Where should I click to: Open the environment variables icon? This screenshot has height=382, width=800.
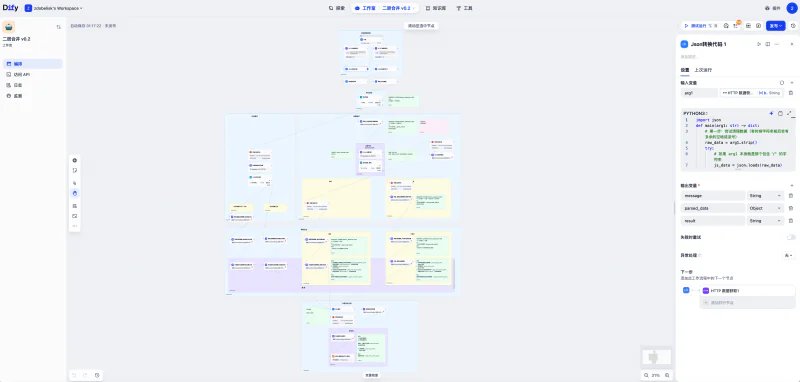tap(748, 26)
